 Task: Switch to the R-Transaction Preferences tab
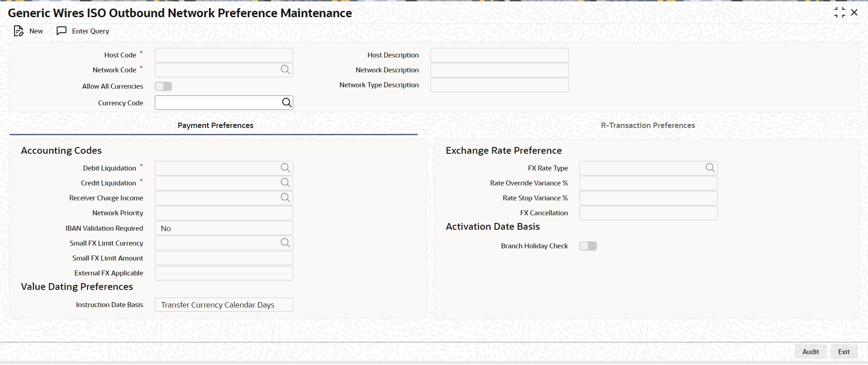click(x=648, y=125)
